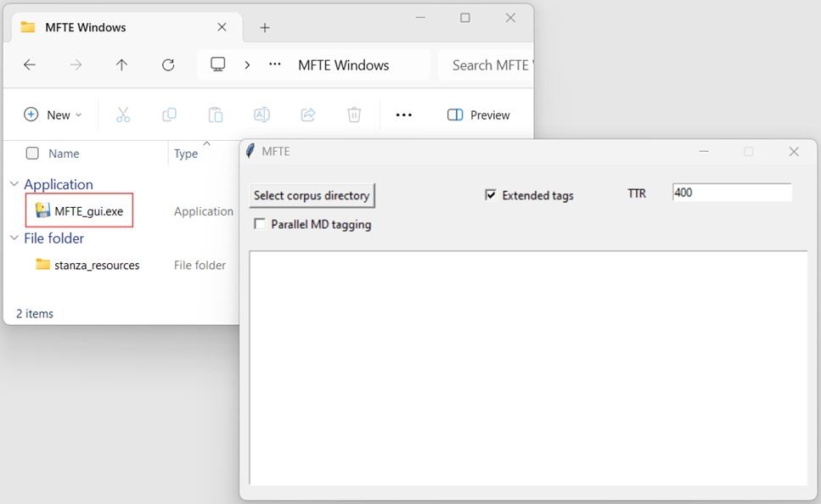Viewport: 821px width, 504px height.
Task: Open the New item dropdown
Action: point(53,115)
